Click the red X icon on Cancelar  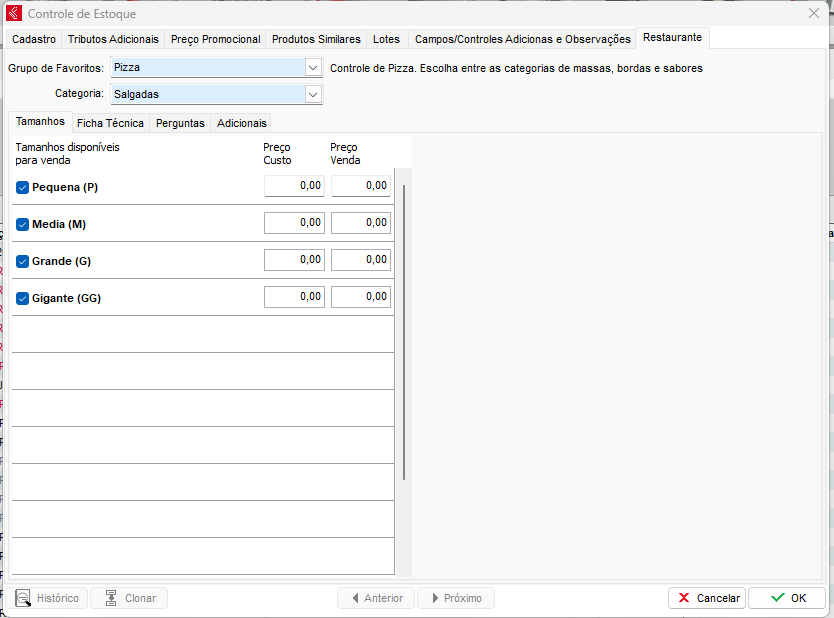pos(684,598)
